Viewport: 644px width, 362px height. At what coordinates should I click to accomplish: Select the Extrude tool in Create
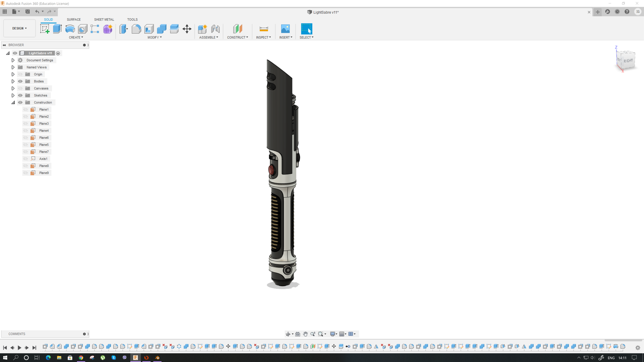pyautogui.click(x=57, y=29)
